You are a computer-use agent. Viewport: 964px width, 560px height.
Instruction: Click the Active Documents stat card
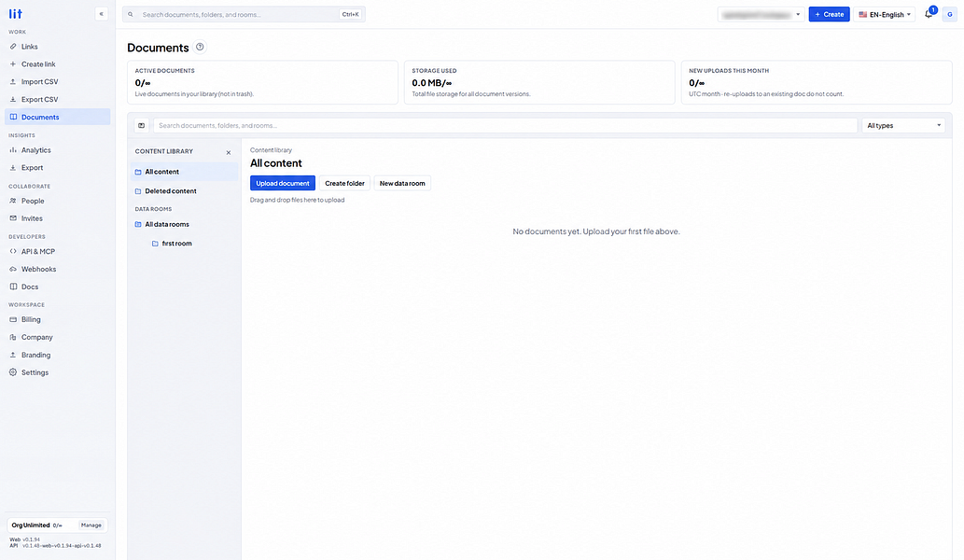[262, 82]
